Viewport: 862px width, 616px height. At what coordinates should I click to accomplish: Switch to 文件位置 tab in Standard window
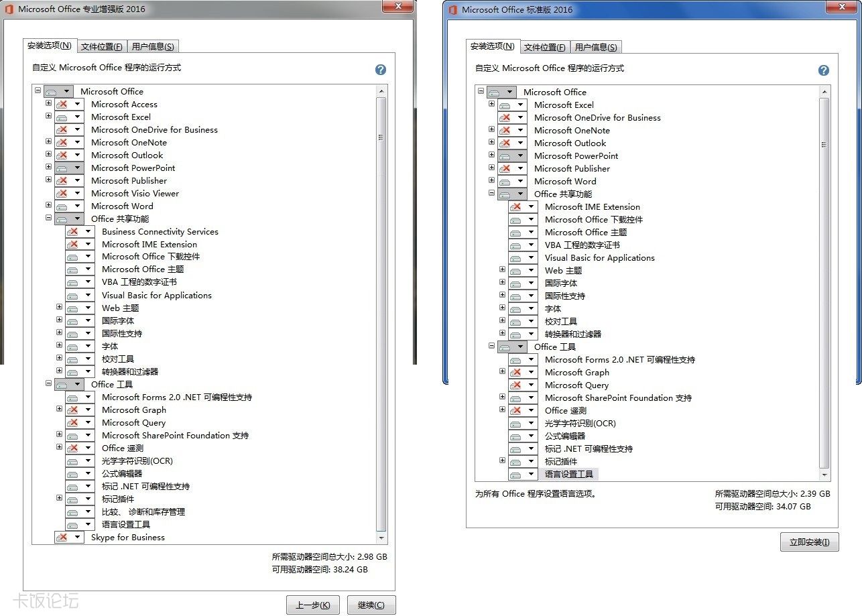[545, 47]
